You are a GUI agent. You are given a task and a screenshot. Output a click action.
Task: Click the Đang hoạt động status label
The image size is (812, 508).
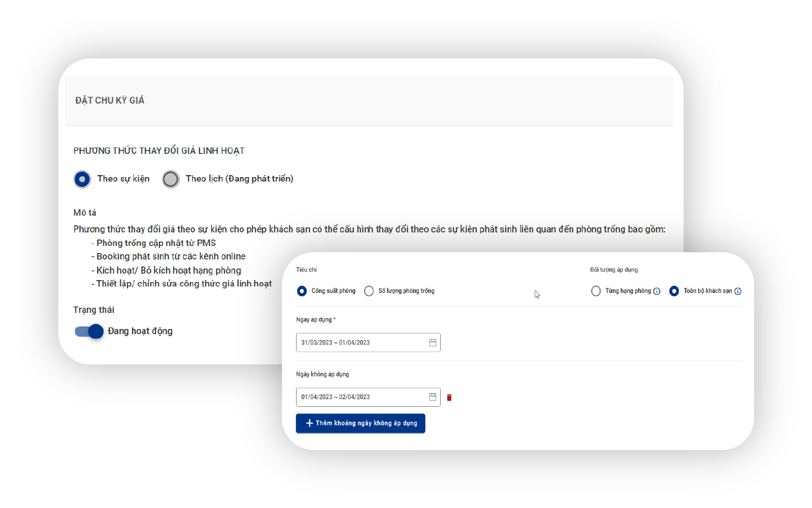coord(140,331)
